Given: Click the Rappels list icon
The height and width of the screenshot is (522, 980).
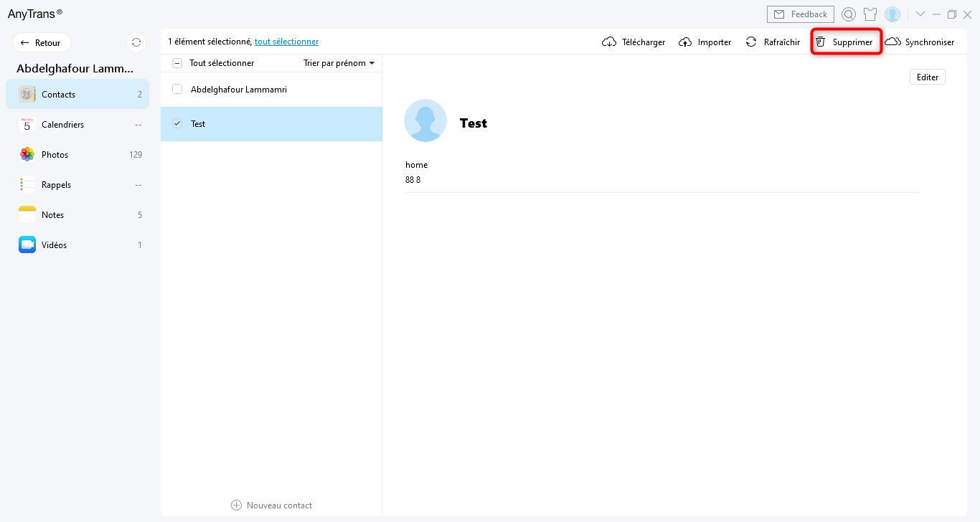Looking at the screenshot, I should [27, 184].
